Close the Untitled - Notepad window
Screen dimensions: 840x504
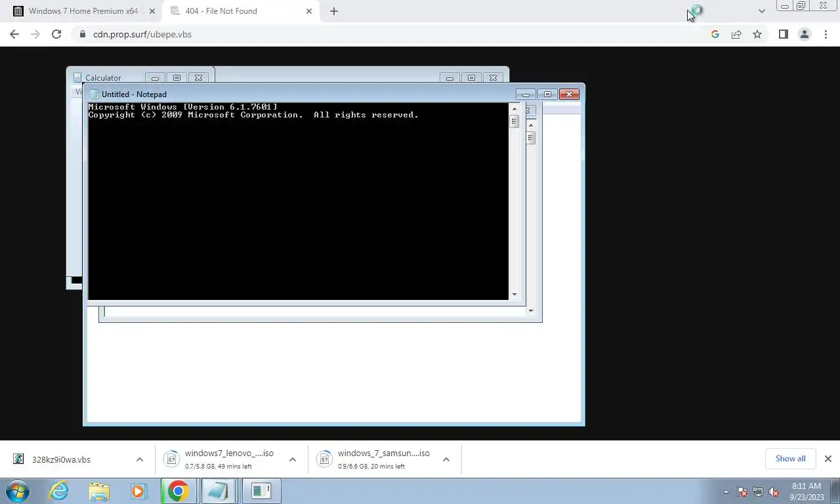(569, 94)
